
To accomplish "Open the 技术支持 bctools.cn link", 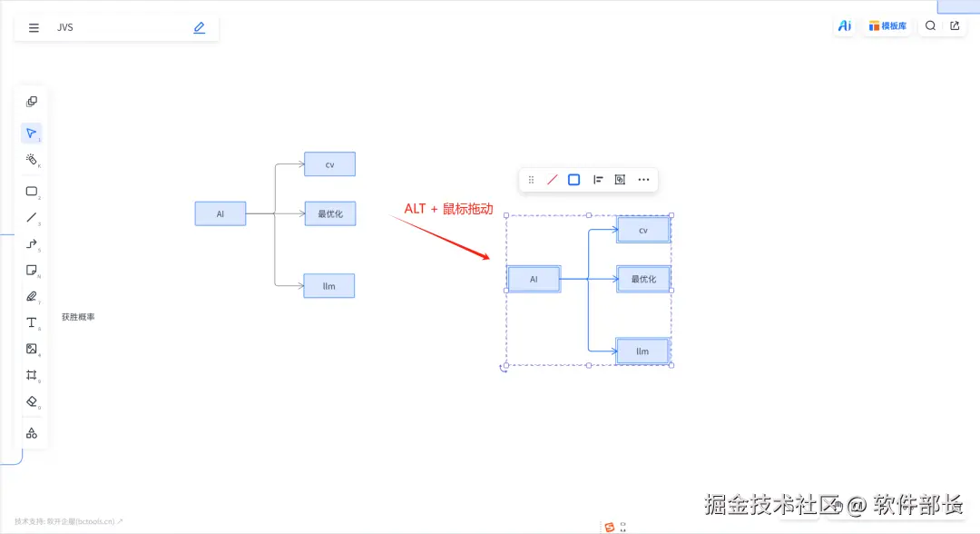I will [x=69, y=521].
